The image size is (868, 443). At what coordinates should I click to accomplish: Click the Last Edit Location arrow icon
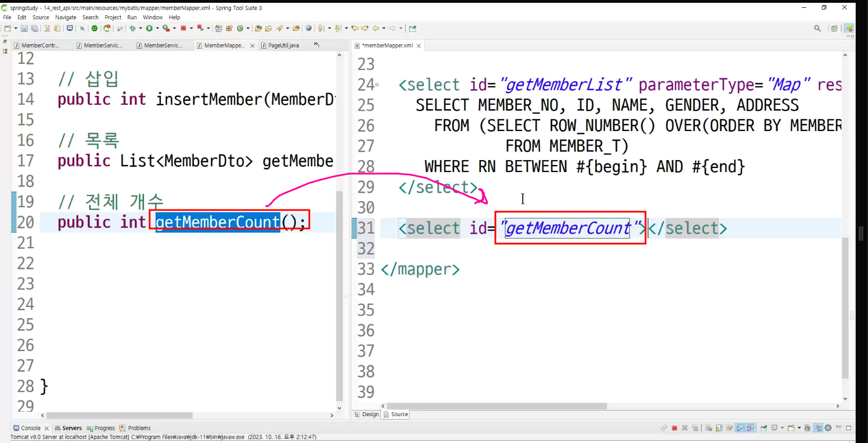(355, 28)
